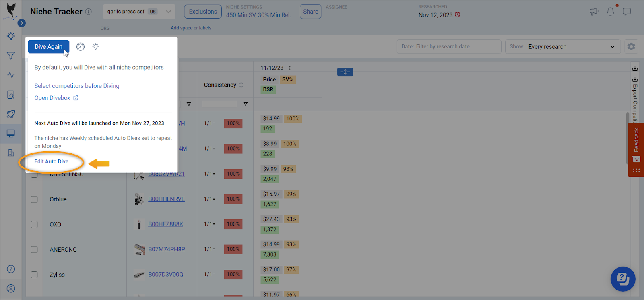Click the Orblue product thumbnail

[x=139, y=199]
